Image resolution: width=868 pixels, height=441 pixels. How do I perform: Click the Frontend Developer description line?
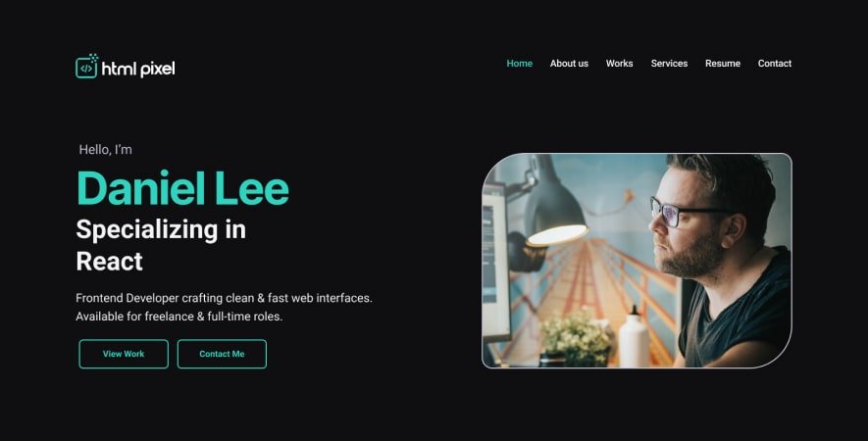224,298
